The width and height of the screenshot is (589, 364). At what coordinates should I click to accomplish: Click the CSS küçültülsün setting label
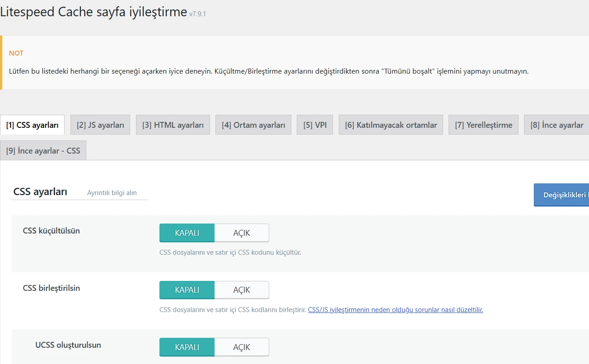click(51, 231)
